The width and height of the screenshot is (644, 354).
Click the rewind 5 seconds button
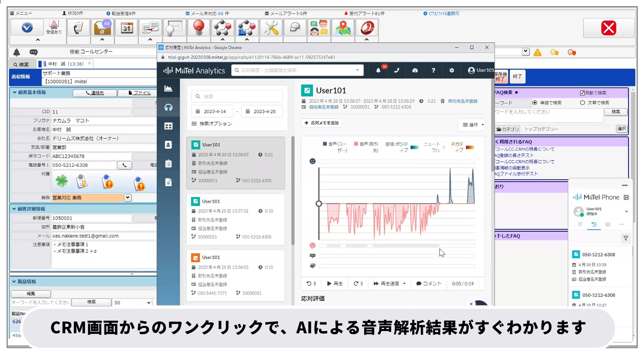[311, 283]
